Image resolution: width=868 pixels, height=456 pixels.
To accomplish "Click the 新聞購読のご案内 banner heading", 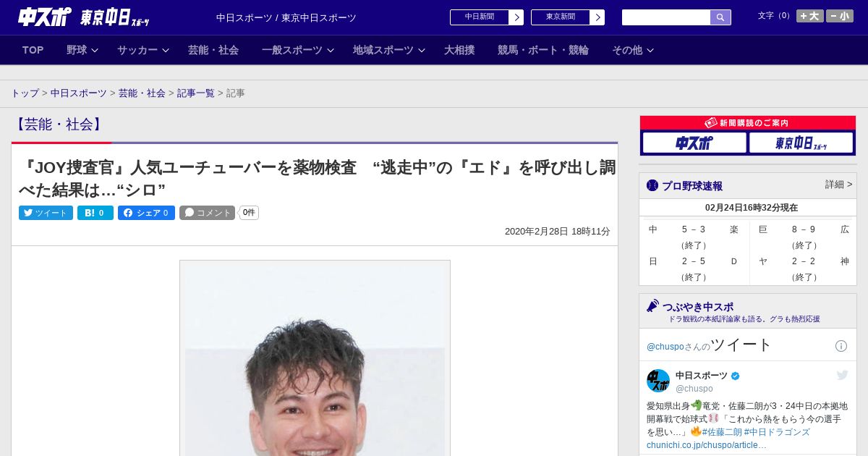I will 748,123.
